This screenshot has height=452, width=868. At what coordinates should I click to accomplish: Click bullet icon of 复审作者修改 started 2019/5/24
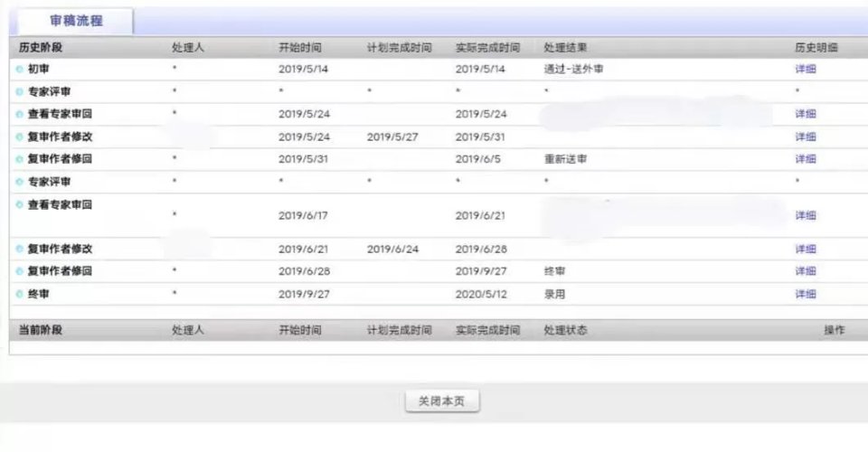click(19, 137)
